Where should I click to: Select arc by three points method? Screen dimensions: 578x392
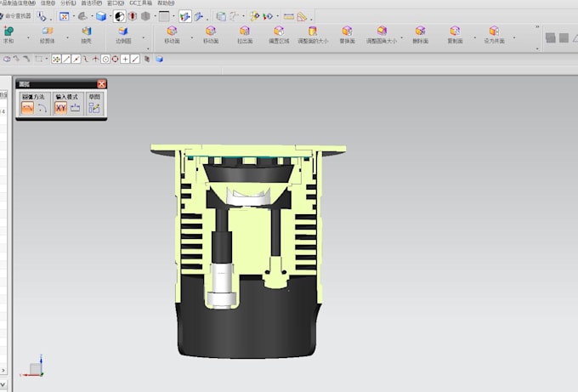pyautogui.click(x=28, y=108)
